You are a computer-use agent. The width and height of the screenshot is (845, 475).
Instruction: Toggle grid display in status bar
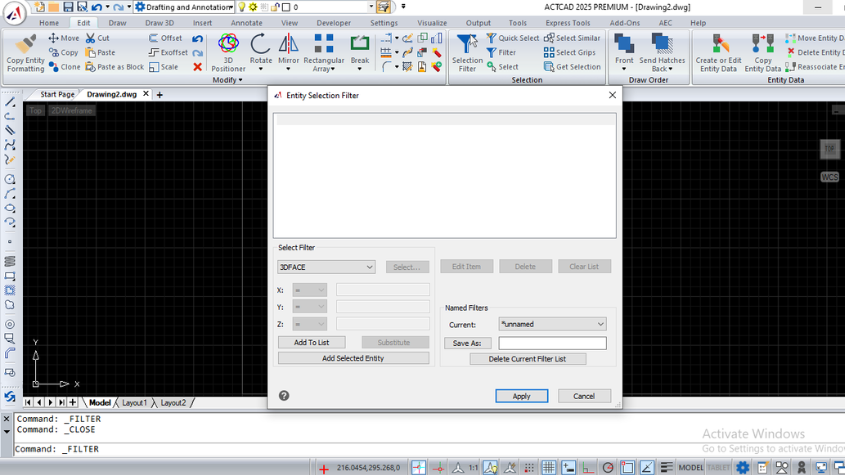click(x=549, y=467)
